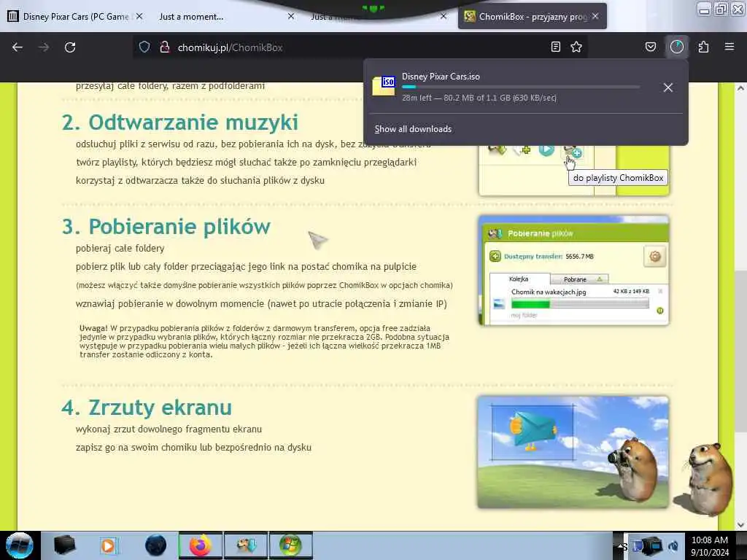747x560 pixels.
Task: Switch to Disney Pixar Cars (PC Game) tab
Action: click(75, 17)
